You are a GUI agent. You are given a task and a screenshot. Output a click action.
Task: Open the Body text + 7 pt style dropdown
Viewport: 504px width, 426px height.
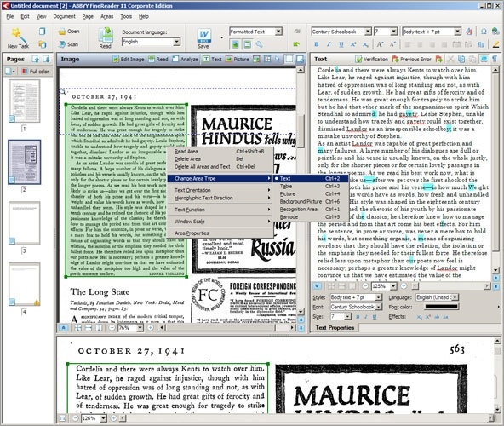[457, 32]
